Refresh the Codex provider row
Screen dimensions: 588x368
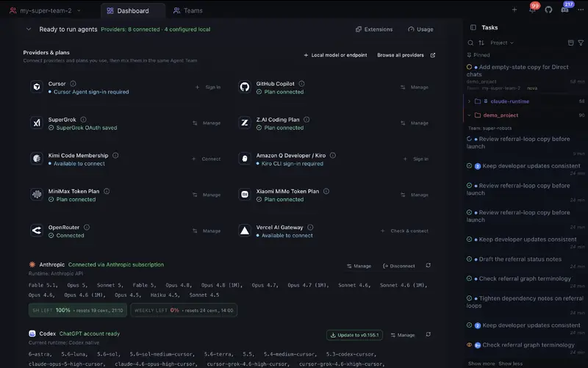[429, 334]
